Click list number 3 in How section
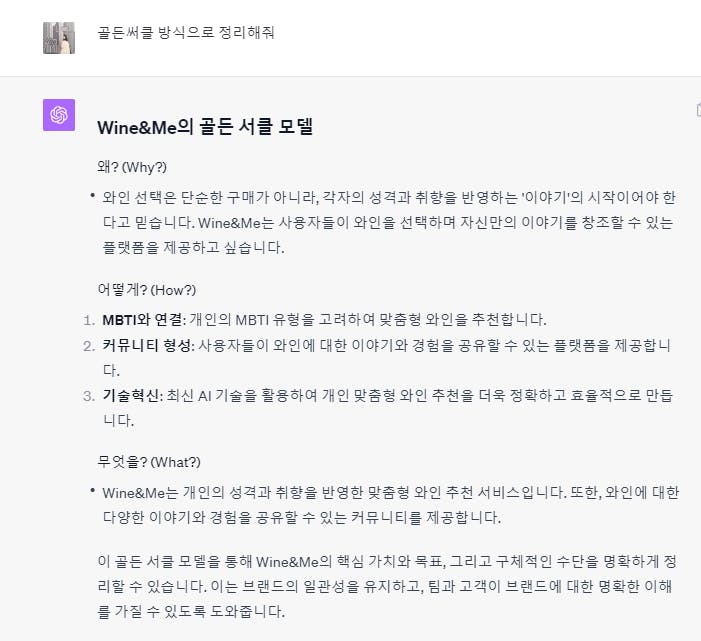 click(x=89, y=396)
